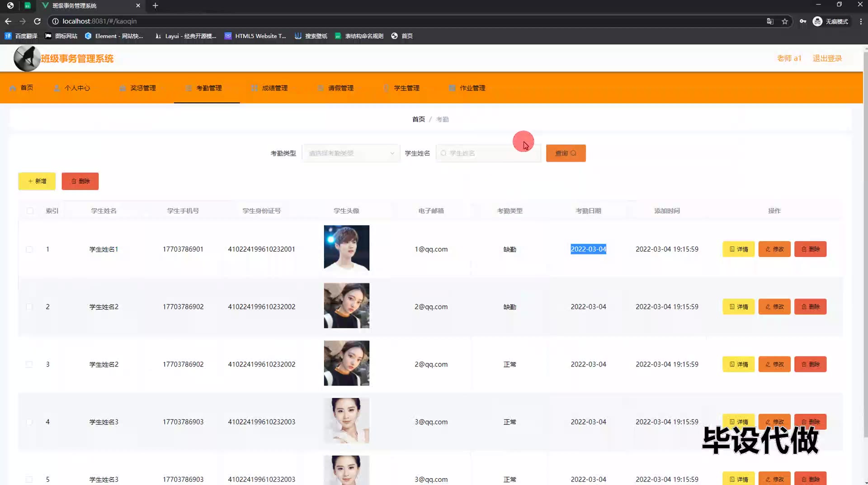This screenshot has width=868, height=485.
Task: Open the HTML5 Website bookmark
Action: [x=255, y=36]
